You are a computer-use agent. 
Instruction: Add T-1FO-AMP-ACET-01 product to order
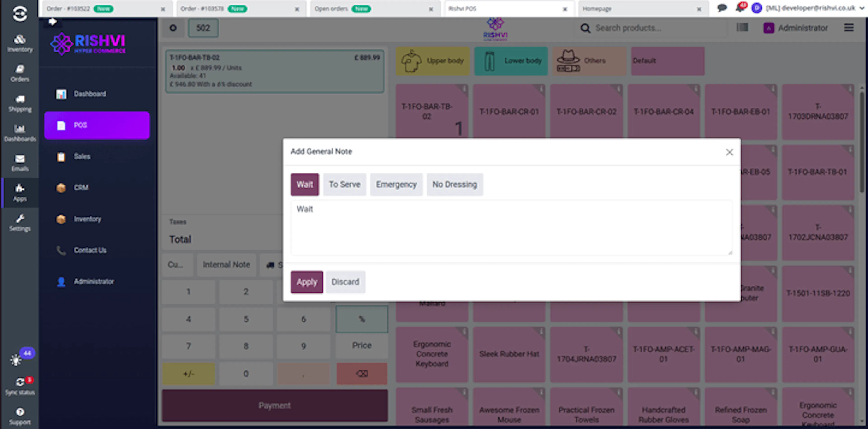[663, 354]
